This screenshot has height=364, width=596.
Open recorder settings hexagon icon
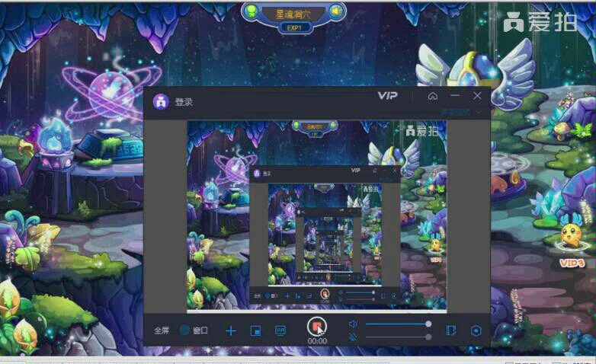click(x=476, y=330)
